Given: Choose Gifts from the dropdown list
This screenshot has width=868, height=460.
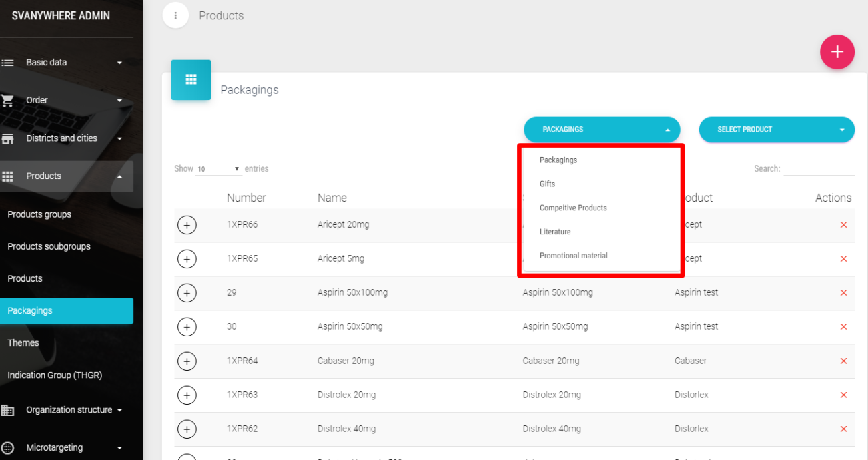Looking at the screenshot, I should (547, 184).
